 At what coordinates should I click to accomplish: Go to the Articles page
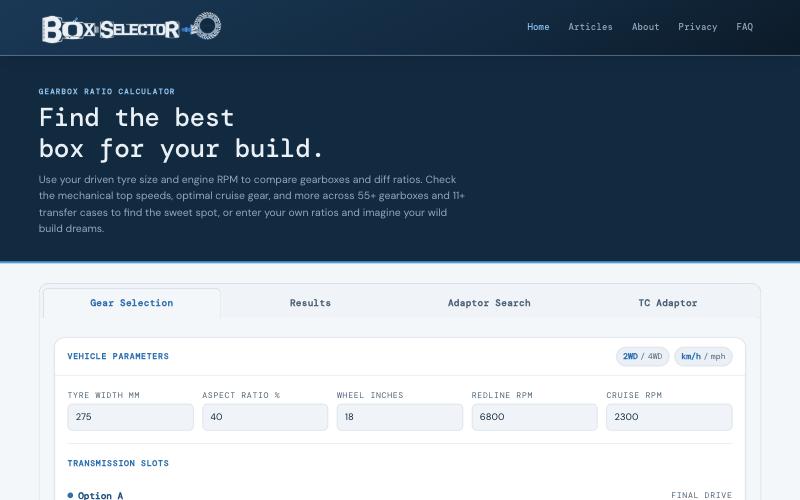point(590,27)
